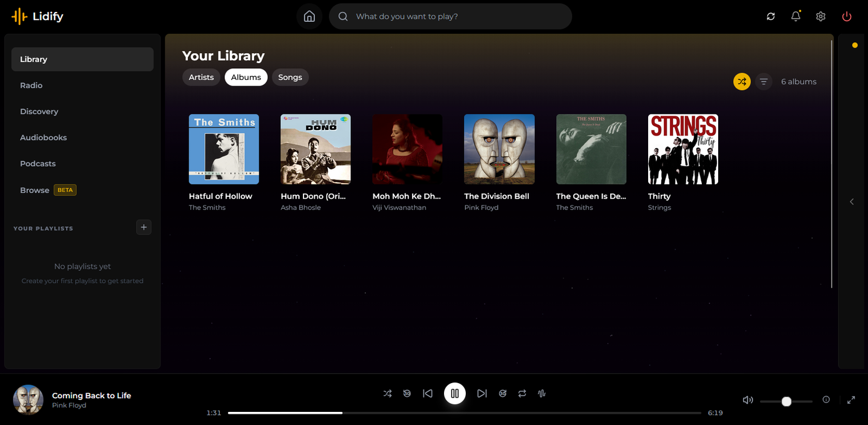The width and height of the screenshot is (868, 425).
Task: Open the Hum Dono album cover
Action: pyautogui.click(x=316, y=149)
